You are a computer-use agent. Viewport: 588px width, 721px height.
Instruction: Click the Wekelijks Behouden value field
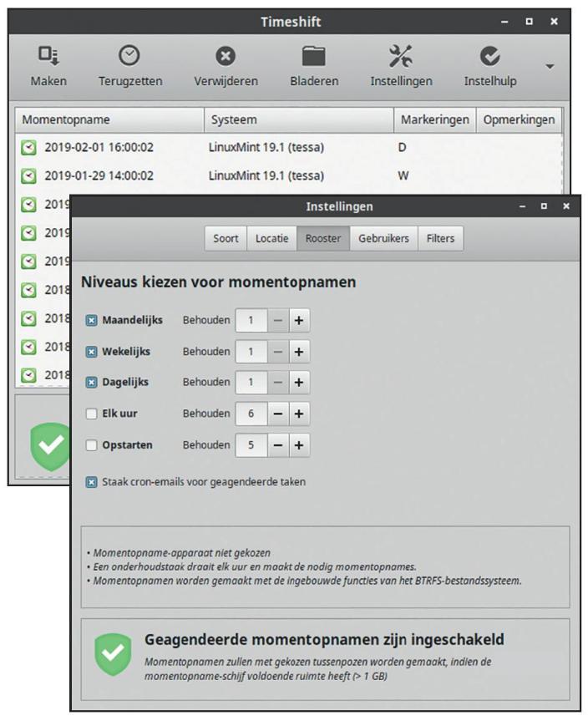click(251, 352)
